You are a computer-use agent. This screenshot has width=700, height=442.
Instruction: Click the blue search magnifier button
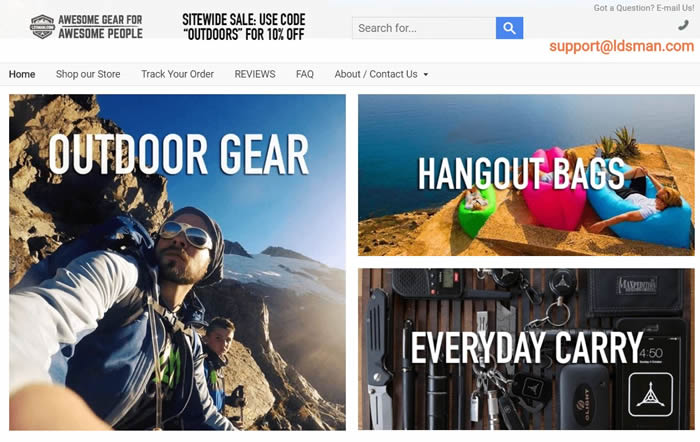click(x=509, y=28)
